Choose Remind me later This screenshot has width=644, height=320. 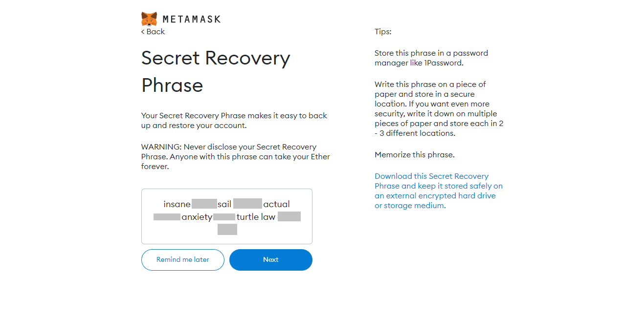(182, 260)
